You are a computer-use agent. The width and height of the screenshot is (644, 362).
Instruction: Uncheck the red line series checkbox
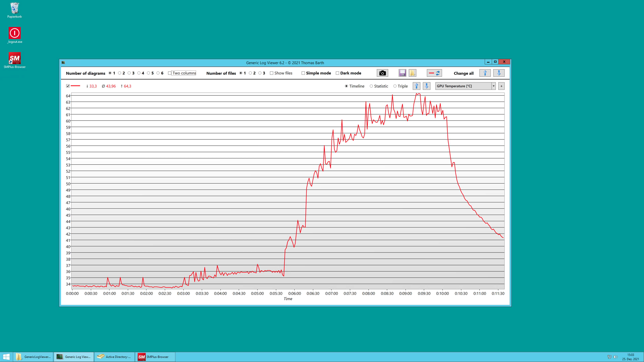[x=68, y=86]
